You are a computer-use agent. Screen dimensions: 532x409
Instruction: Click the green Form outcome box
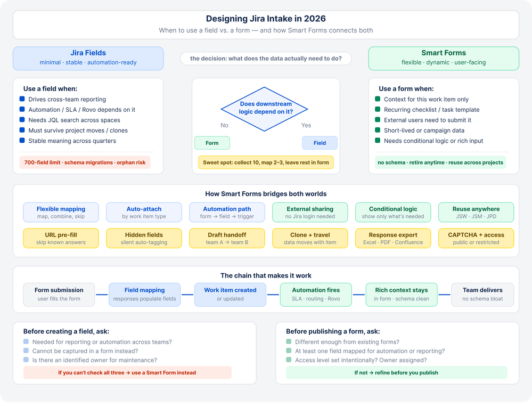(x=212, y=143)
